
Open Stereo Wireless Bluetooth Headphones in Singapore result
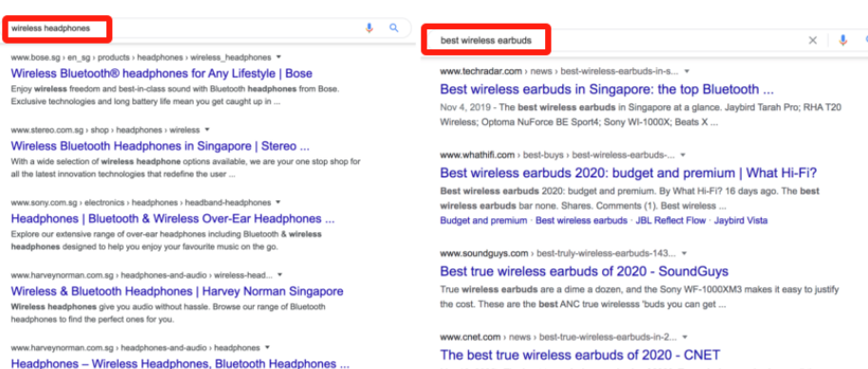tap(160, 147)
